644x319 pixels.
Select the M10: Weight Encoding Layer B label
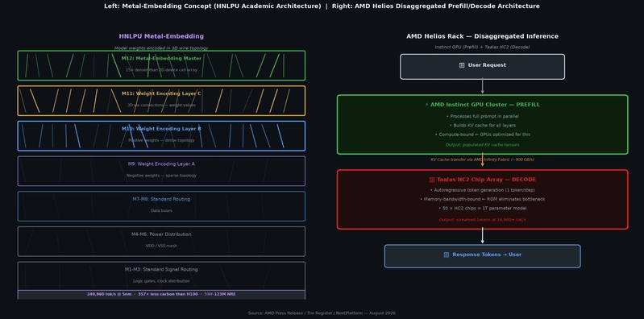161,129
